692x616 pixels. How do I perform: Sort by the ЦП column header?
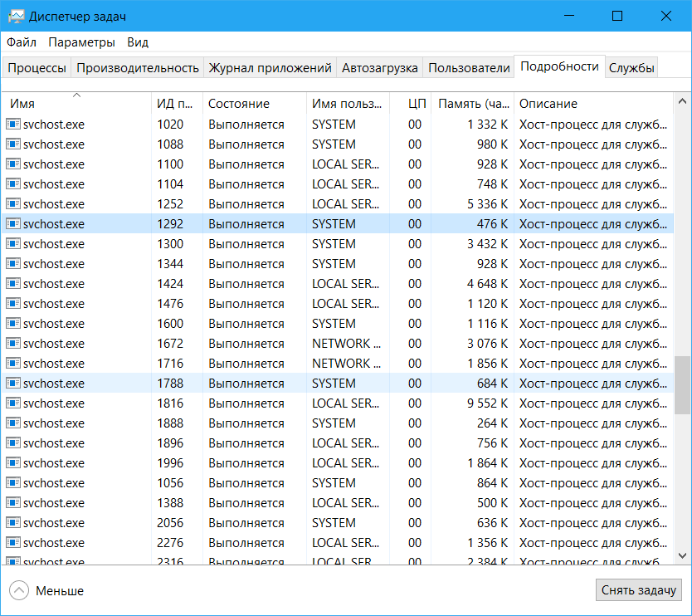pos(410,103)
